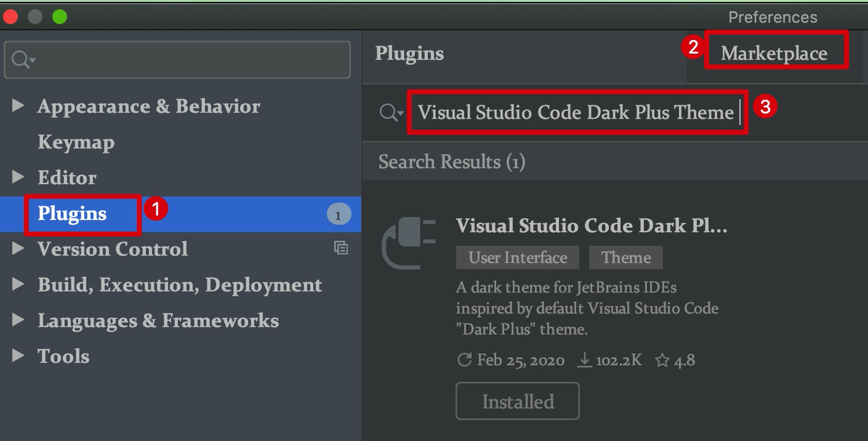Expand the Editor section arrow

coord(18,177)
